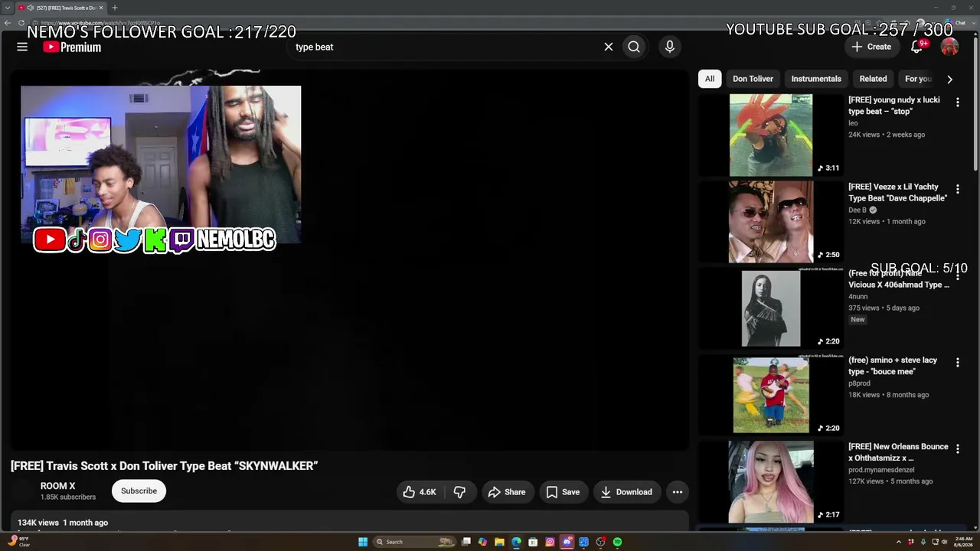Click the video title SKYNWALKER text

coord(165,465)
